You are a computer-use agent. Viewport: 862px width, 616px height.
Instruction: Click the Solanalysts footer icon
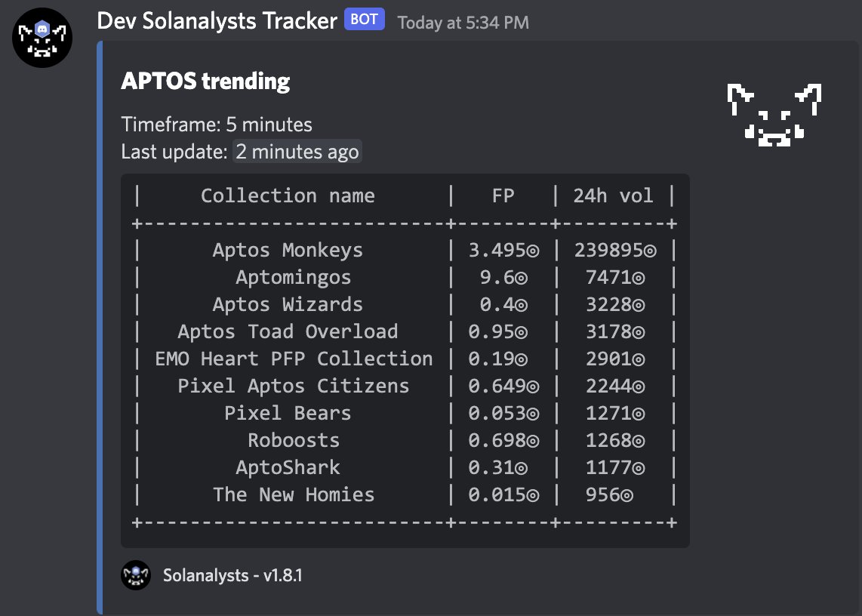point(136,575)
